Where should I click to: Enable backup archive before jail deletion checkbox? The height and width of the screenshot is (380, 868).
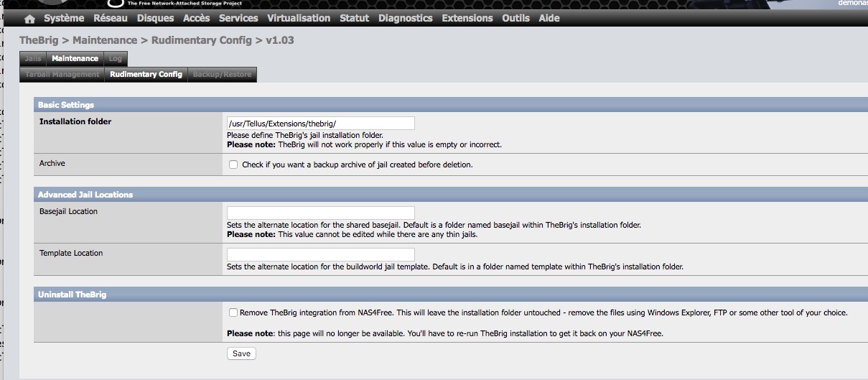[x=233, y=164]
